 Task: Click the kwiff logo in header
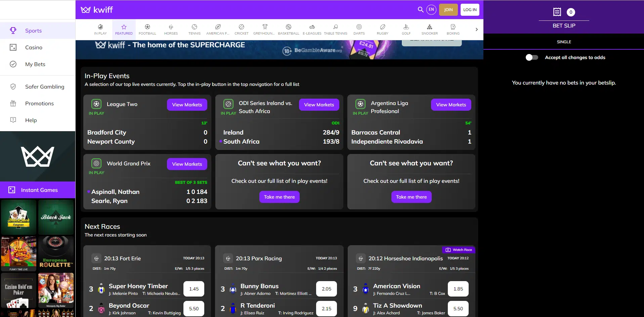click(97, 10)
